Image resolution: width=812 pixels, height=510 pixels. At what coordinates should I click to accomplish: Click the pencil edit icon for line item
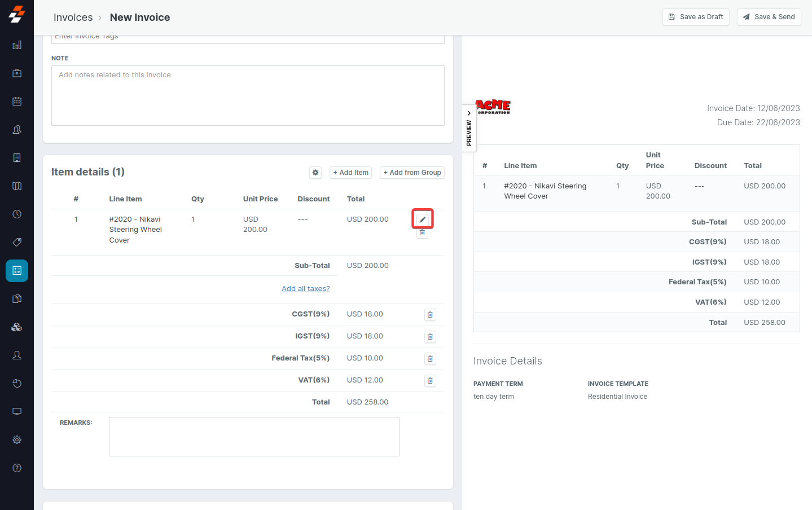(422, 219)
